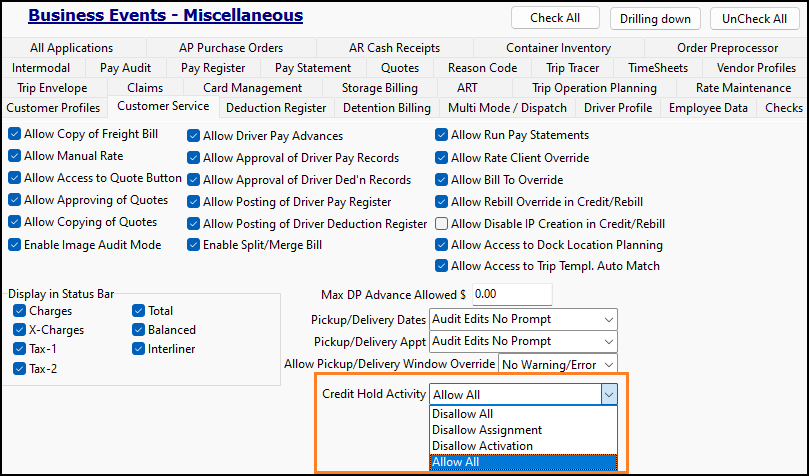
Task: Uncheck Allow Access to Quote Button
Action: click(x=14, y=178)
